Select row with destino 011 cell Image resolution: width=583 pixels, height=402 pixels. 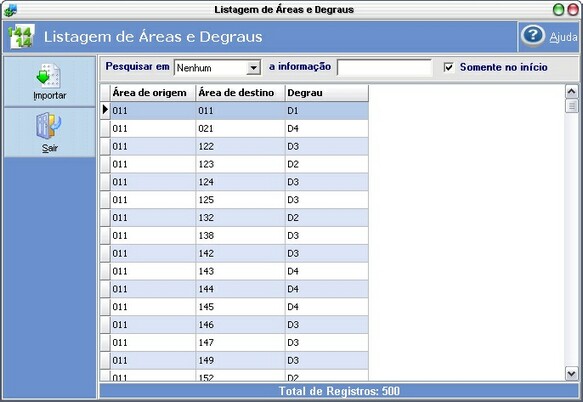(x=240, y=110)
